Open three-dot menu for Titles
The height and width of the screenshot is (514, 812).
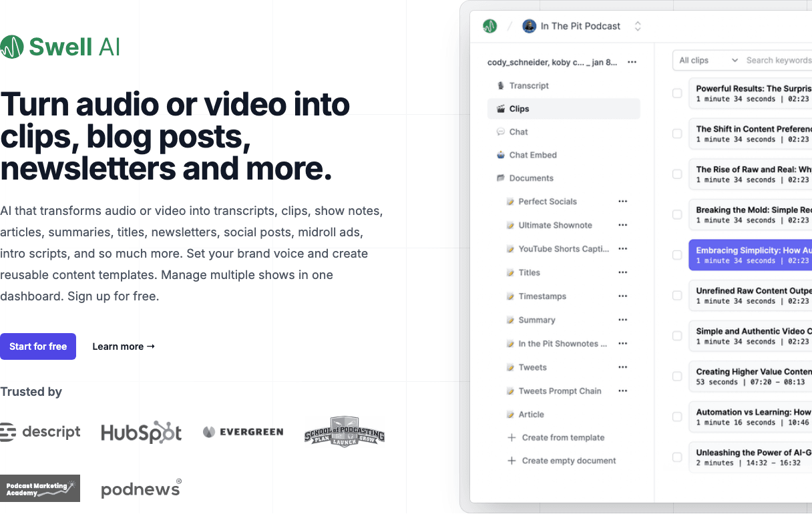[x=622, y=272]
